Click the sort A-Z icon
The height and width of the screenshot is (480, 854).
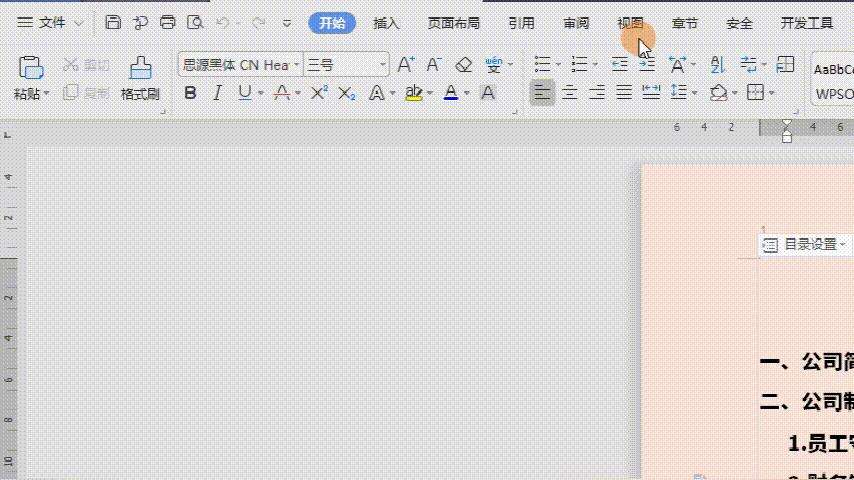click(x=717, y=65)
